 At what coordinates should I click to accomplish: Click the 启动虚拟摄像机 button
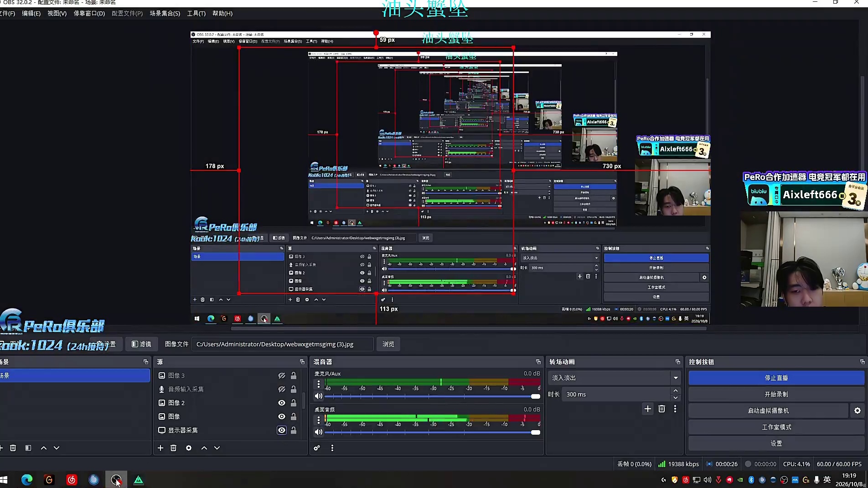(768, 411)
